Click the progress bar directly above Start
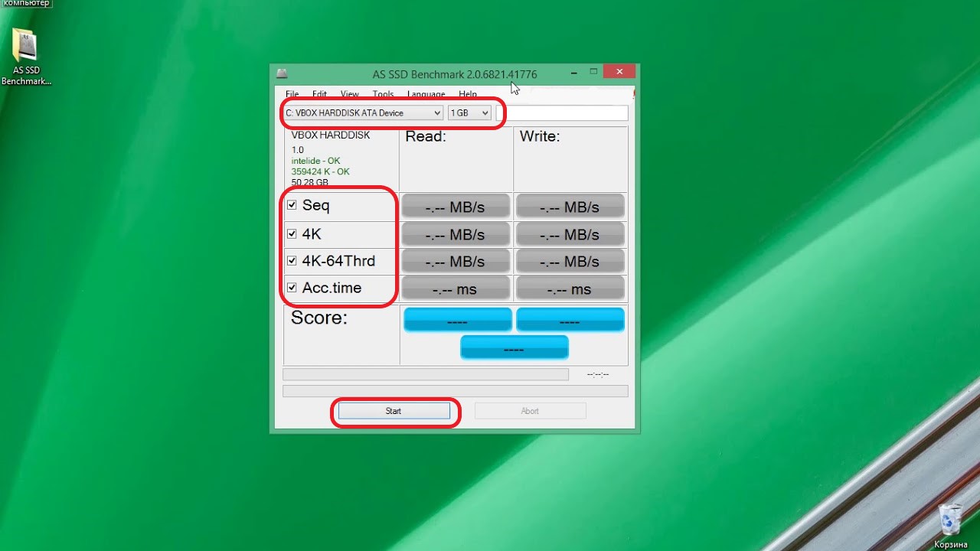Screen dimensions: 980x551 click(x=456, y=391)
